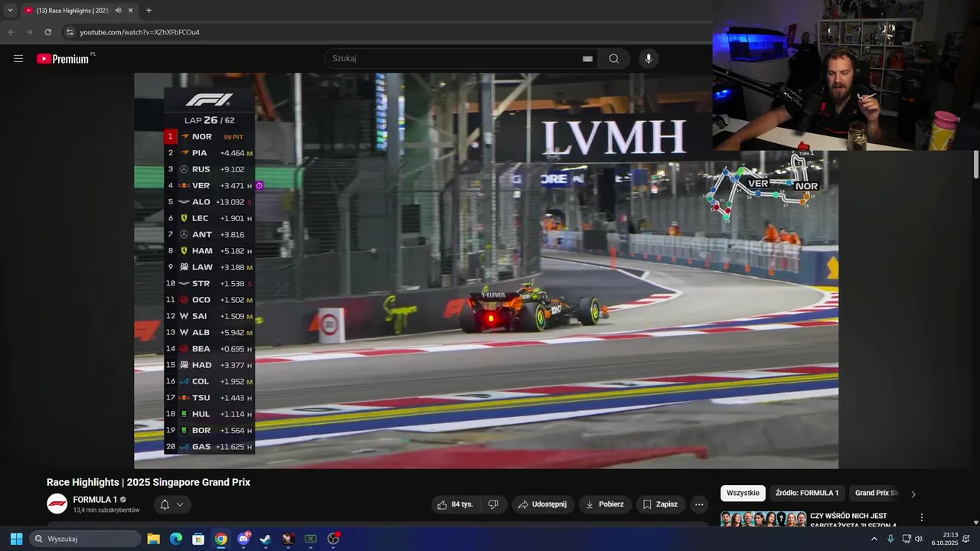Open the YouTube hamburger guide menu
The image size is (980, 551).
pyautogui.click(x=18, y=59)
